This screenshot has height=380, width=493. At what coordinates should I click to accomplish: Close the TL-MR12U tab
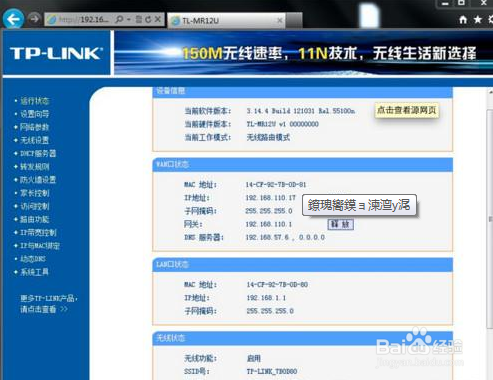pos(280,21)
